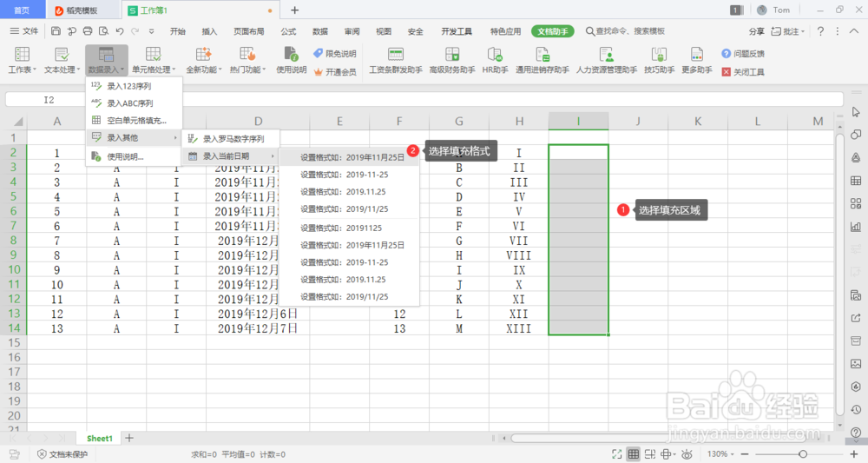Open the 页面布局 ribbon tab
The image size is (868, 463).
point(248,31)
